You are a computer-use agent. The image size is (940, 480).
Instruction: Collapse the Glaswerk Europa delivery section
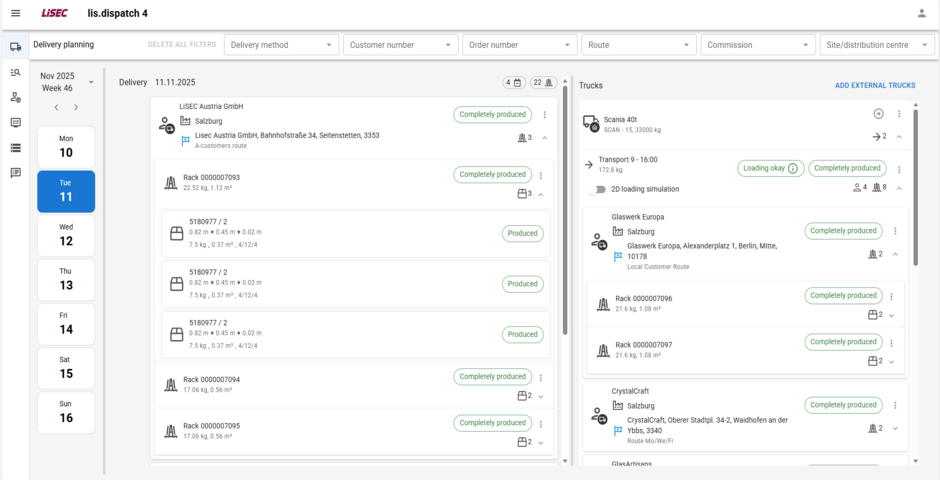pos(895,254)
